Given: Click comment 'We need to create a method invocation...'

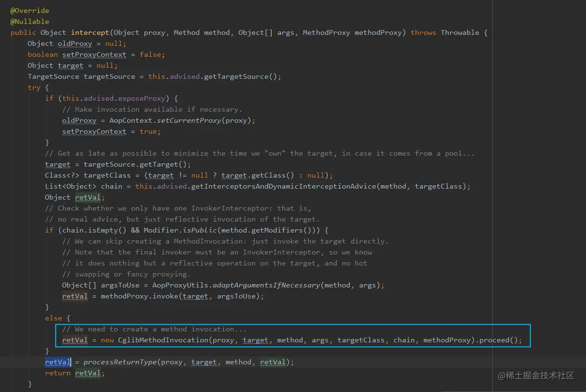Looking at the screenshot, I should coord(154,329).
